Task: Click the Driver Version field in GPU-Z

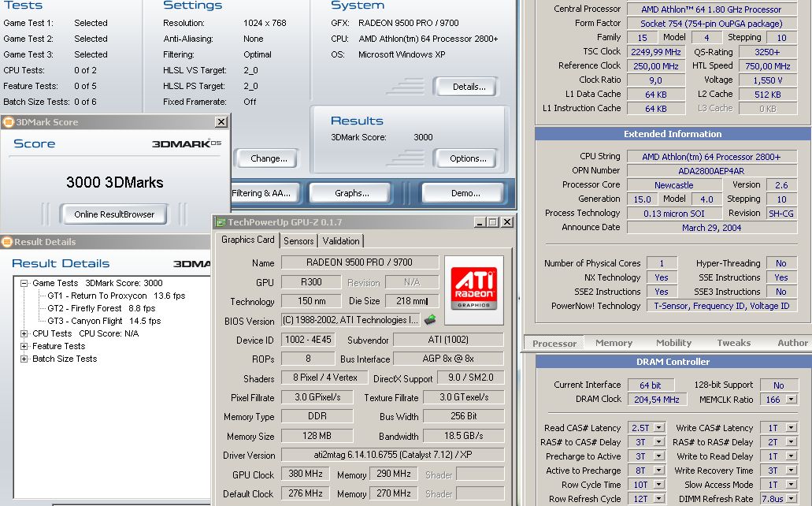Action: point(392,455)
